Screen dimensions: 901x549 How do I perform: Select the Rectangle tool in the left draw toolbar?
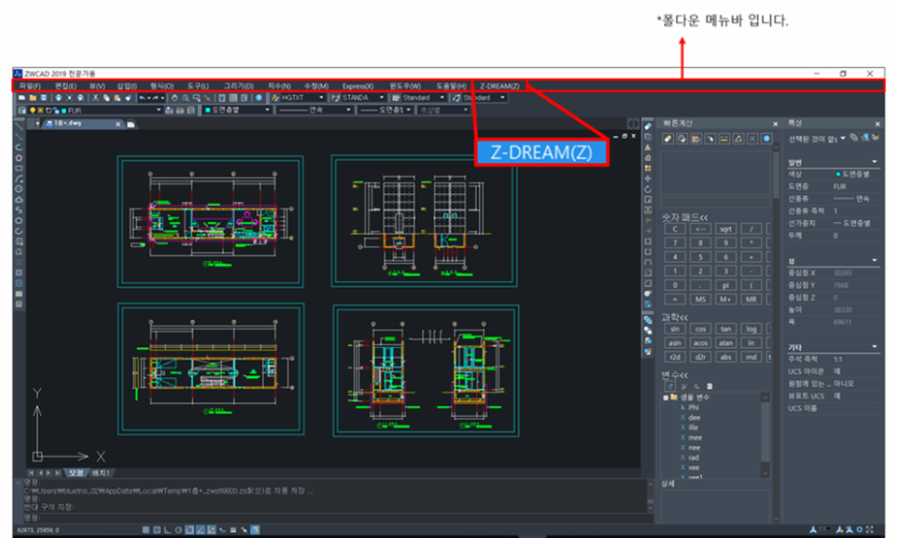pos(19,168)
